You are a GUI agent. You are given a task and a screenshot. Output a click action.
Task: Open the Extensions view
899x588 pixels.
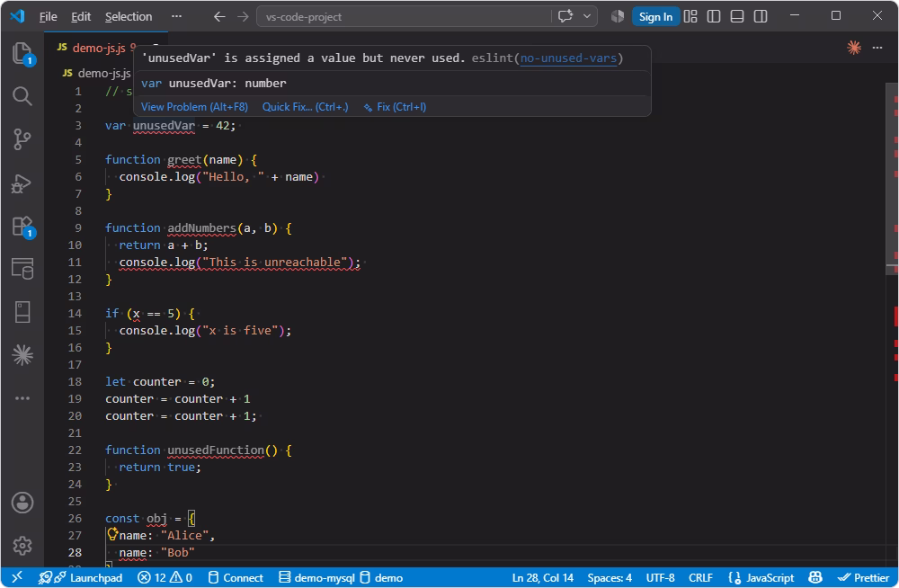22,226
